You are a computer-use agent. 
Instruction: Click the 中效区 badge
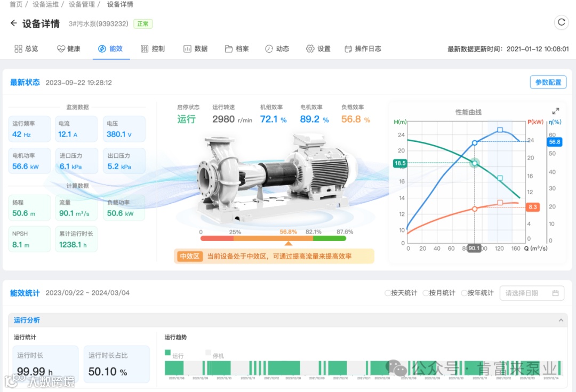(189, 256)
